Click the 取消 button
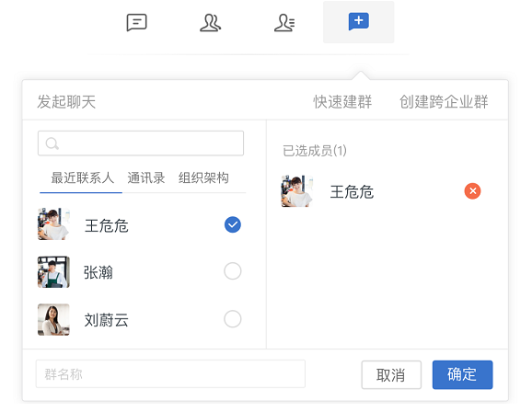 [391, 374]
